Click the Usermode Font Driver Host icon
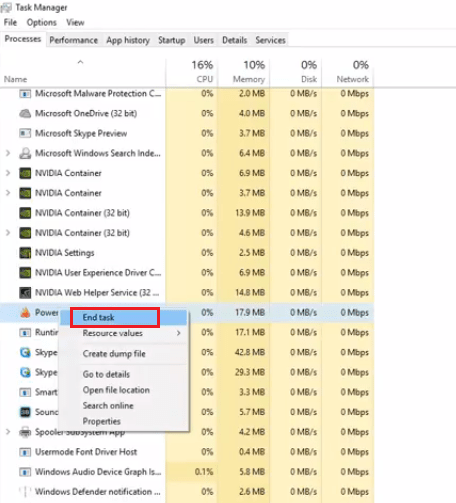Viewport: 456px width, 503px height. pyautogui.click(x=25, y=452)
